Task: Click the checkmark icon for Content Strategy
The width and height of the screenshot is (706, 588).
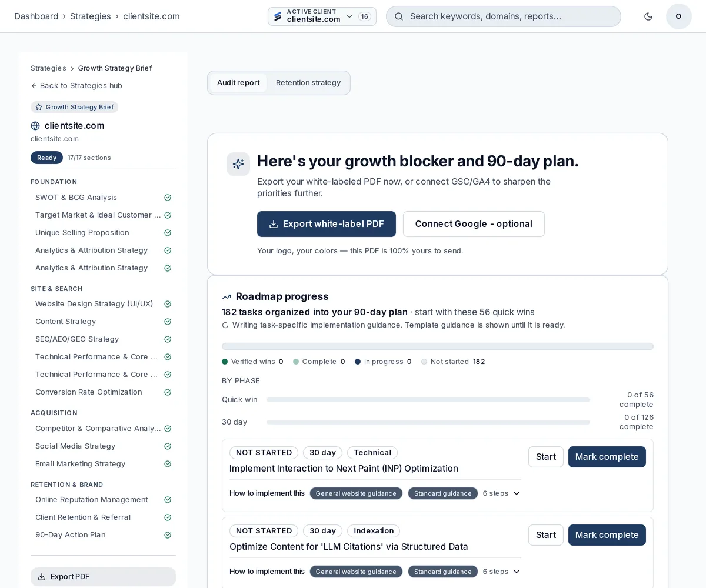Action: [x=168, y=322]
